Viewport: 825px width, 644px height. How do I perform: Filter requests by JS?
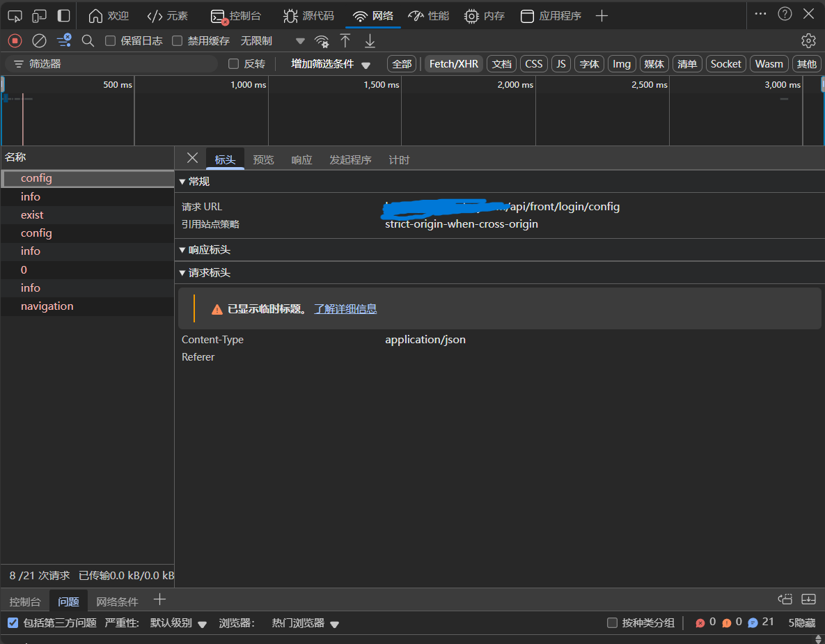tap(561, 63)
